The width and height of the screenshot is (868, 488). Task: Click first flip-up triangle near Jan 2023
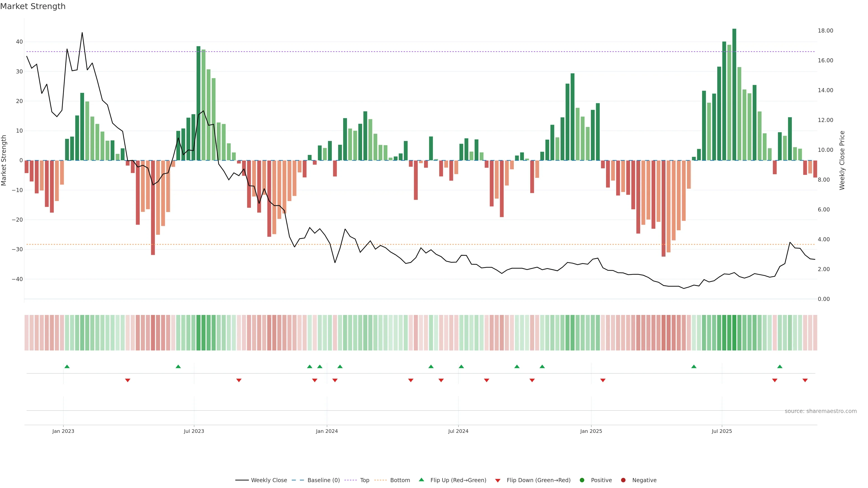[x=67, y=366]
